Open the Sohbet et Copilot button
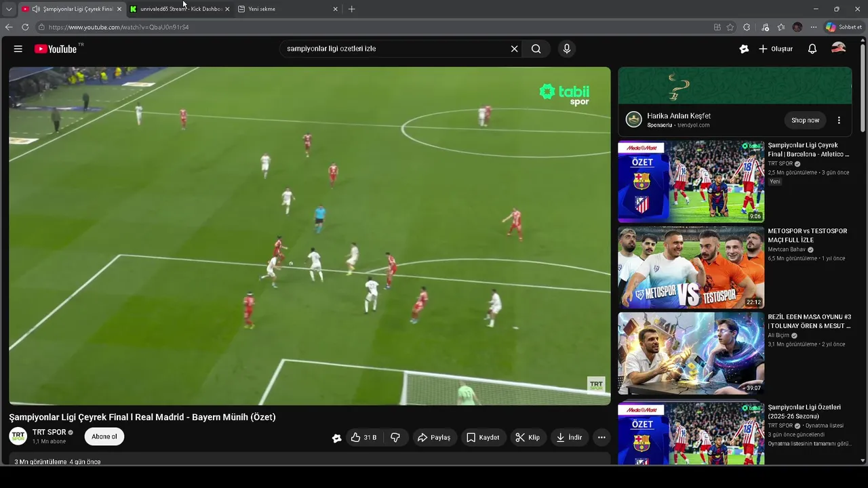868x488 pixels. (x=844, y=27)
